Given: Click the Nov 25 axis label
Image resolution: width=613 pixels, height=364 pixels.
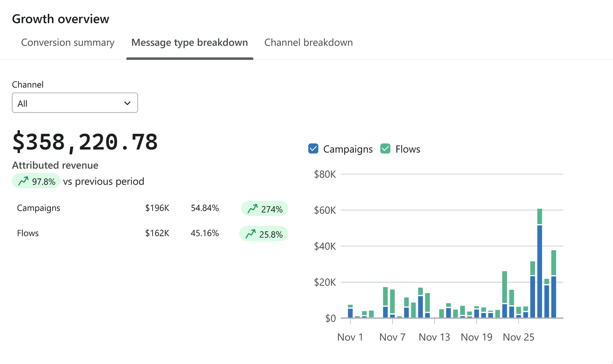Looking at the screenshot, I should point(518,337).
